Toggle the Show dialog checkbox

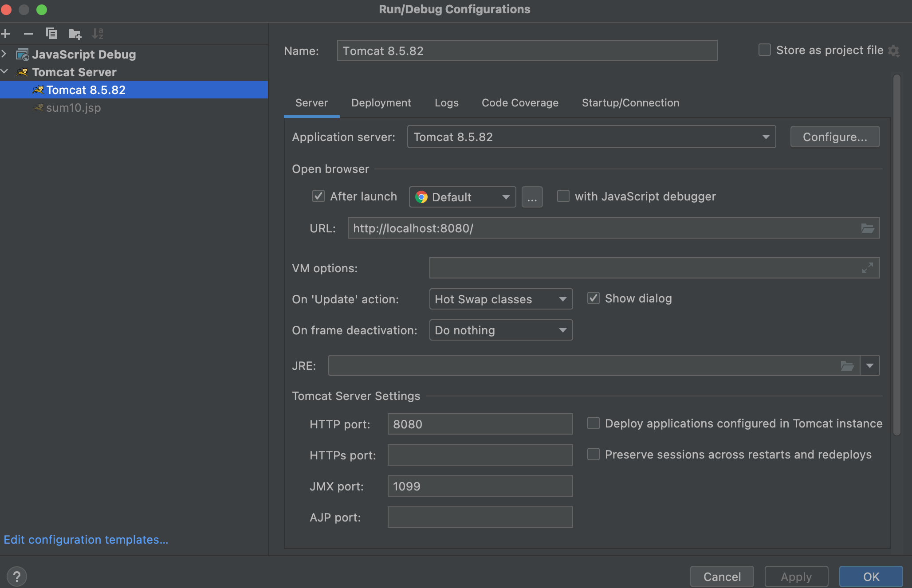click(x=594, y=298)
